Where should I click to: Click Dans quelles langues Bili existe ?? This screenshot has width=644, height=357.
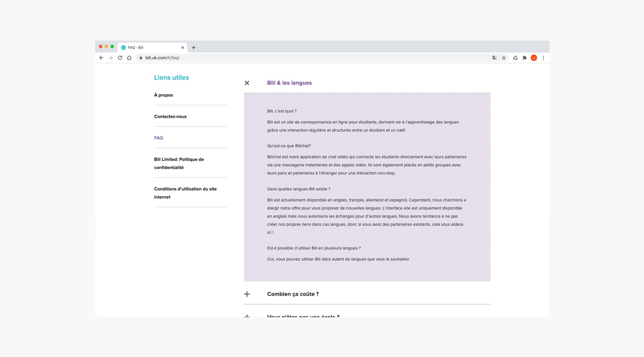(299, 189)
